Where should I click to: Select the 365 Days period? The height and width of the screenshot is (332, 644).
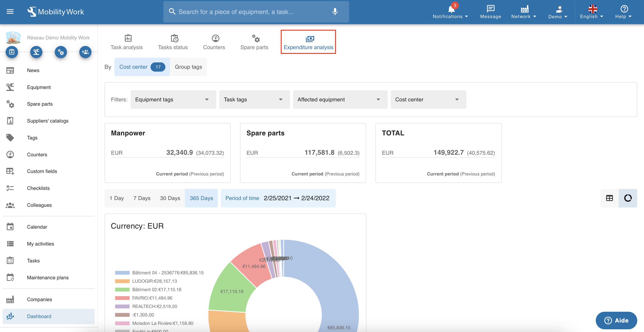coord(201,198)
